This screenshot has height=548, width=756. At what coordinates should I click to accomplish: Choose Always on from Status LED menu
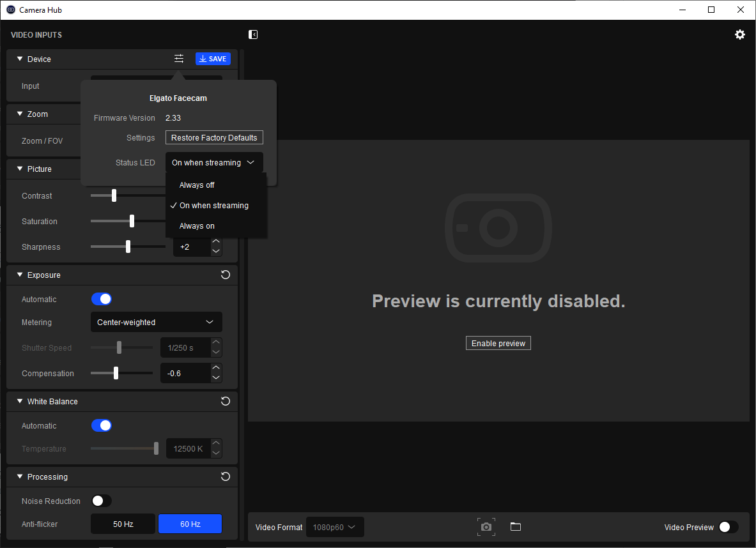pyautogui.click(x=197, y=226)
